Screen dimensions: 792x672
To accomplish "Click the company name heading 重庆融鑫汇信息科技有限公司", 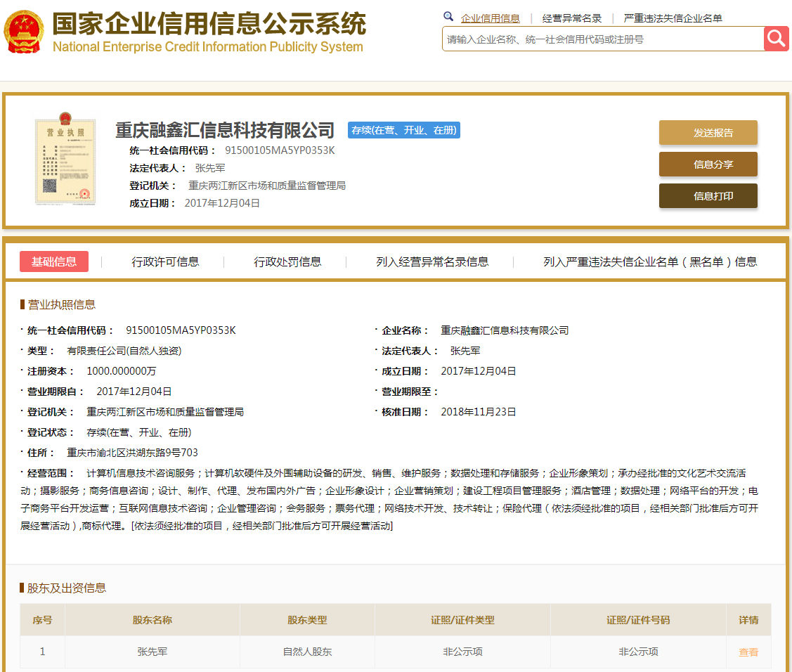I will pos(225,130).
